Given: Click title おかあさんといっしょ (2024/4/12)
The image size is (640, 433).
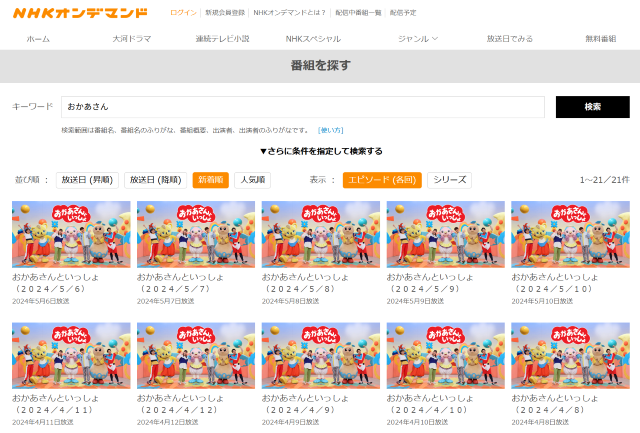Looking at the screenshot, I should point(180,404).
